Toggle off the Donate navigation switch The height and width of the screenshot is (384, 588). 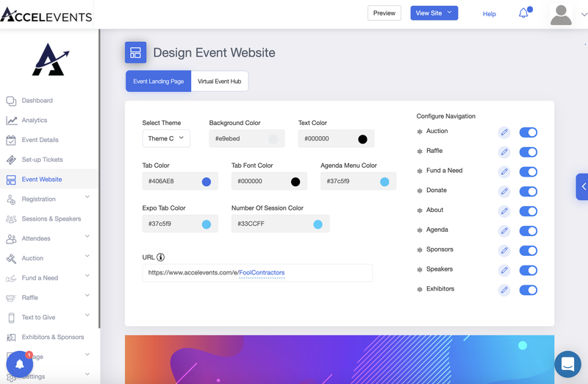coord(528,191)
